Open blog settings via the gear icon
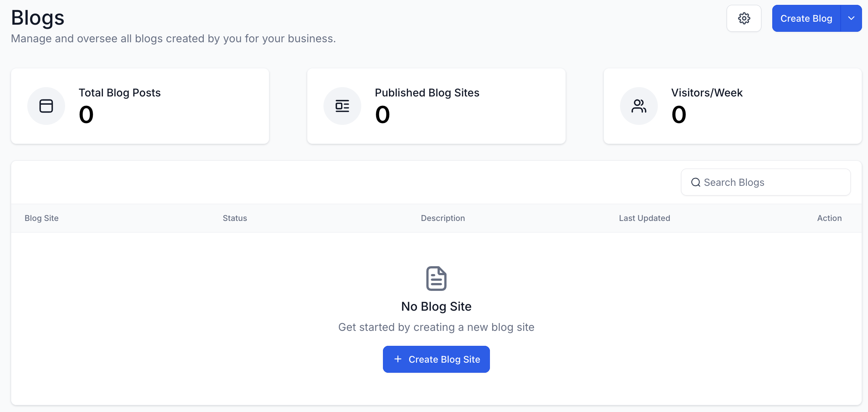 point(744,18)
